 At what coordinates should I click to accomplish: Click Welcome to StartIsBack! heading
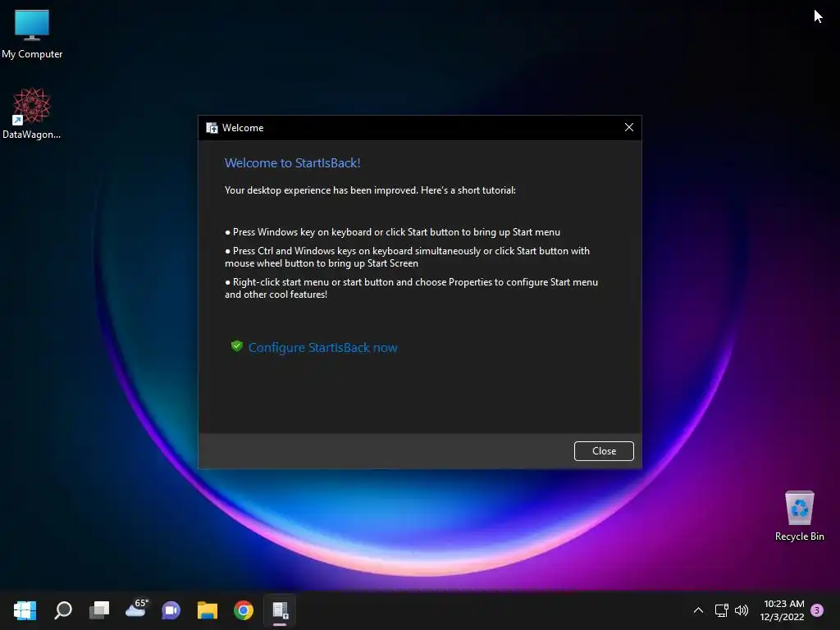pos(293,163)
